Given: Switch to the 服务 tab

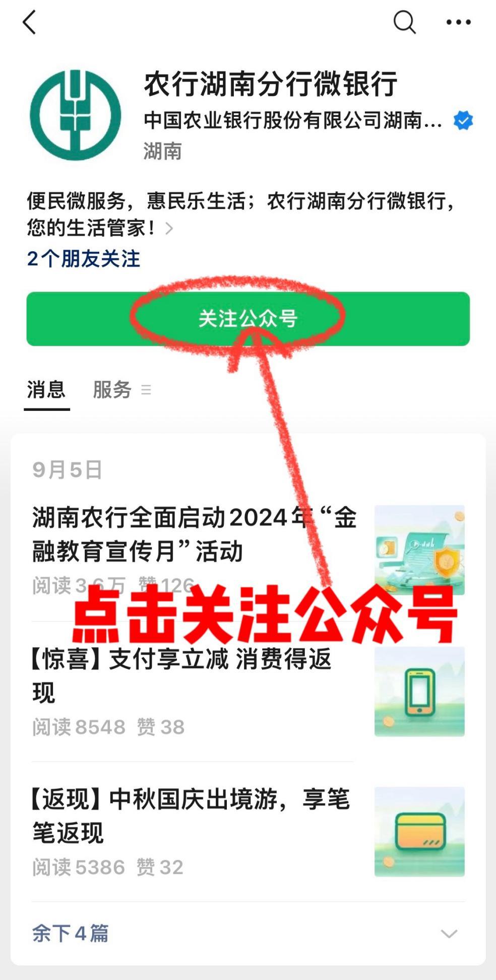Looking at the screenshot, I should (112, 390).
